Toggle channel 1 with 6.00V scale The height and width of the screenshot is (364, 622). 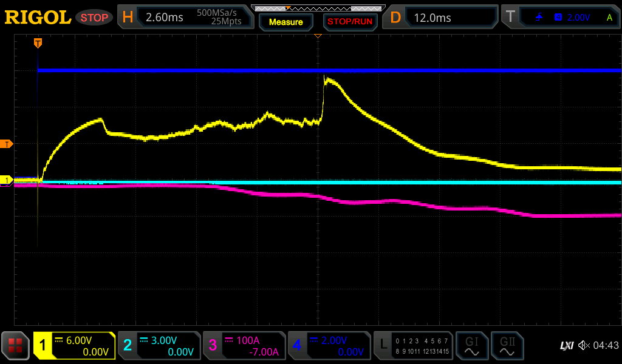click(x=74, y=346)
